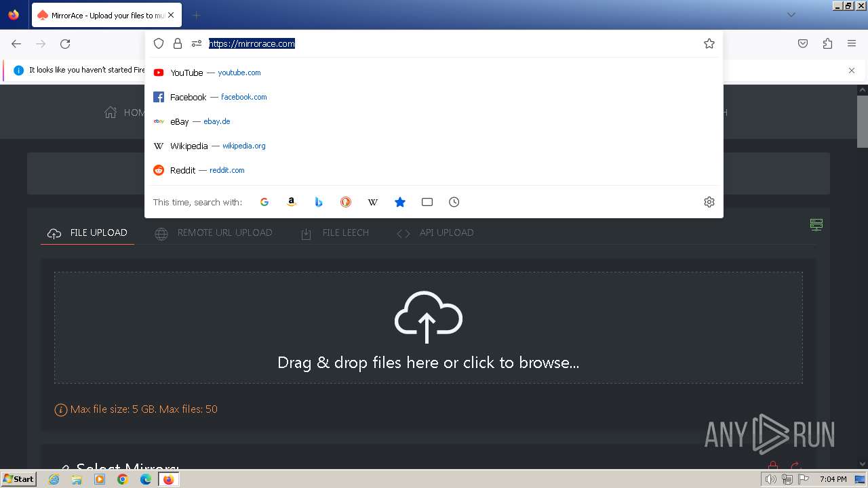This screenshot has width=868, height=488.
Task: Switch to the REMOTE URL UPLOAD tab
Action: [214, 232]
